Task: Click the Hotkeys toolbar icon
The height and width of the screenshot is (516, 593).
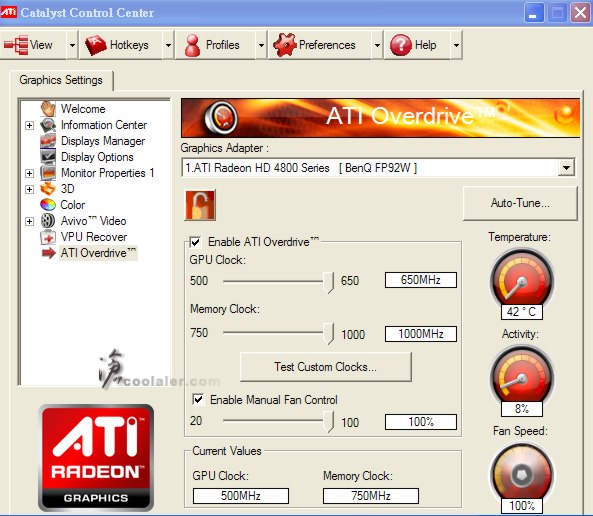Action: click(x=96, y=45)
